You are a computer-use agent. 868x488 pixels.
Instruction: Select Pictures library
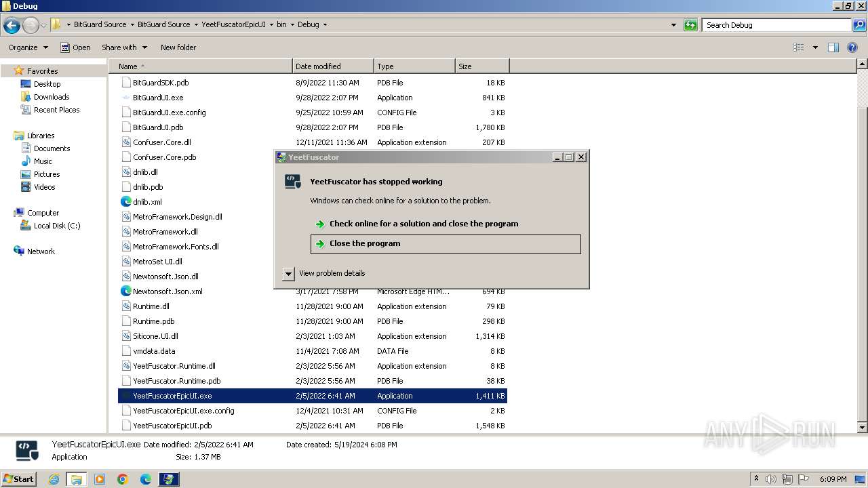[47, 174]
